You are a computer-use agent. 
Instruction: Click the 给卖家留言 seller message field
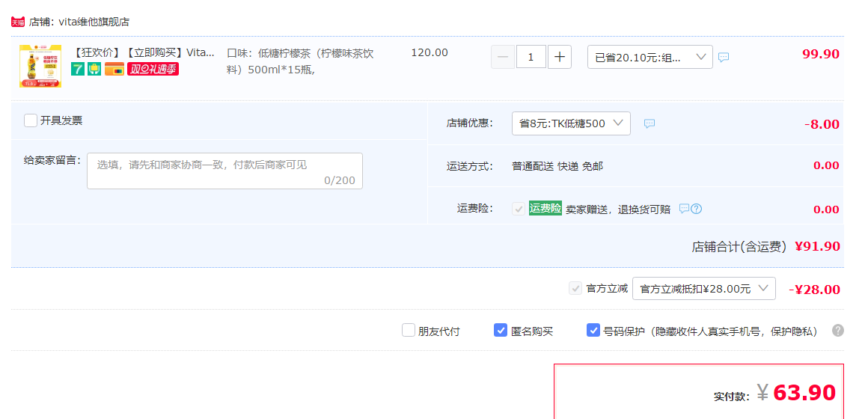[224, 171]
